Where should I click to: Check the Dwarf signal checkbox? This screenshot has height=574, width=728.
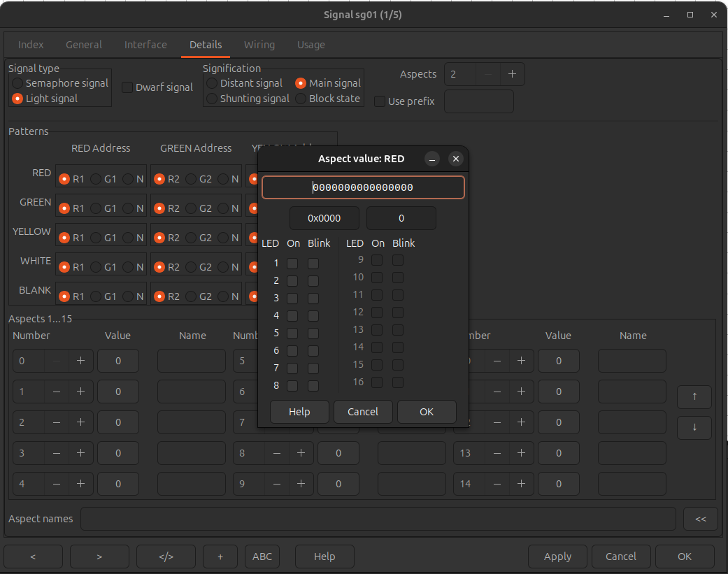point(127,87)
